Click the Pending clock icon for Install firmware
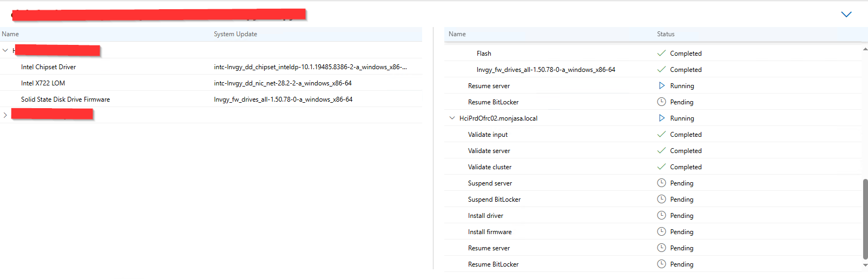Viewport: 868px width, 279px height. (x=661, y=232)
